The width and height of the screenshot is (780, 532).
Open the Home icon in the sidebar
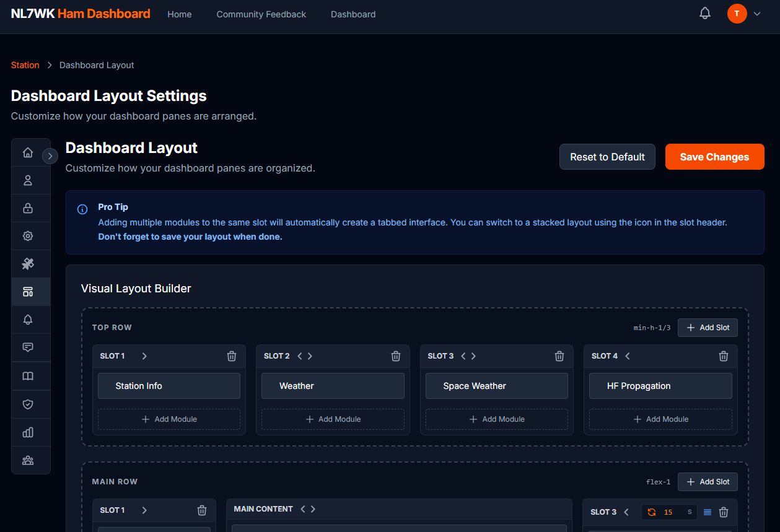(28, 153)
